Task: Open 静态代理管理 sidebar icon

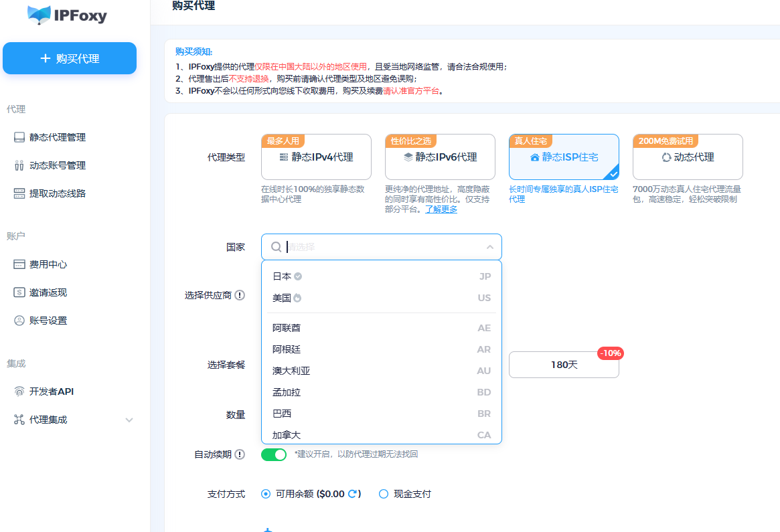Action: point(19,137)
